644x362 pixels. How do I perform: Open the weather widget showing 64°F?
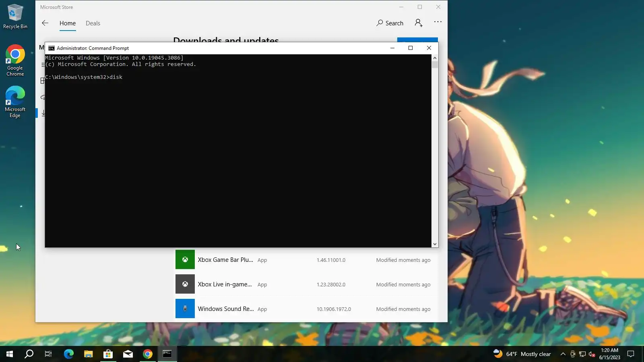pyautogui.click(x=522, y=354)
